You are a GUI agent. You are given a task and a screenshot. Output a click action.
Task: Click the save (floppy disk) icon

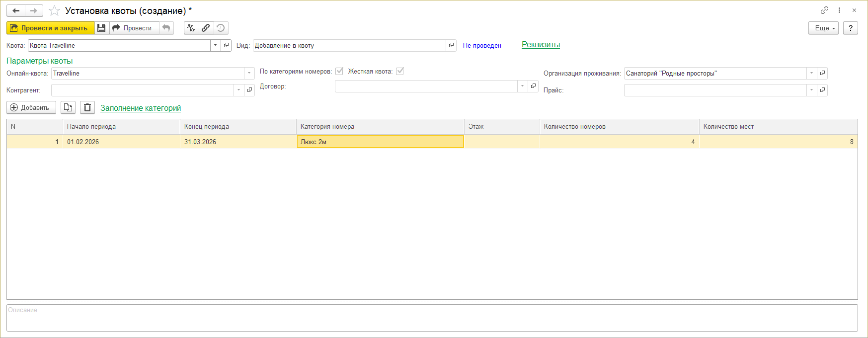coord(101,28)
